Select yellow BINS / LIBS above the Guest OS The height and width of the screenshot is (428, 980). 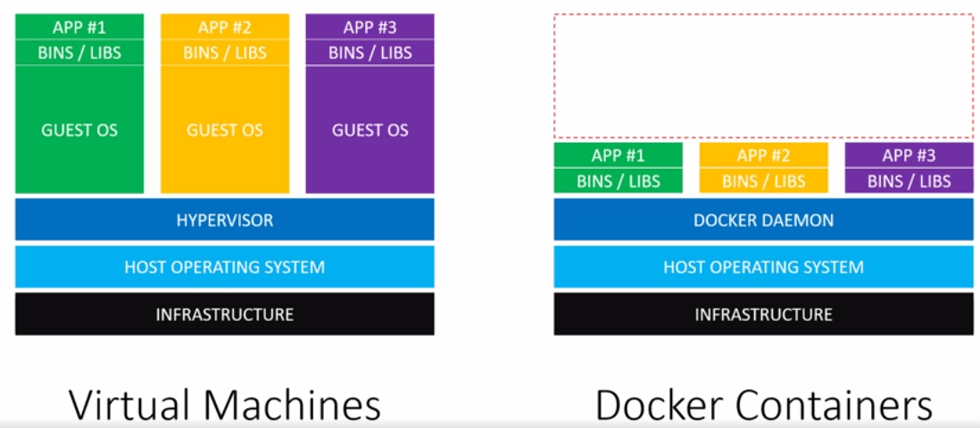click(x=225, y=53)
